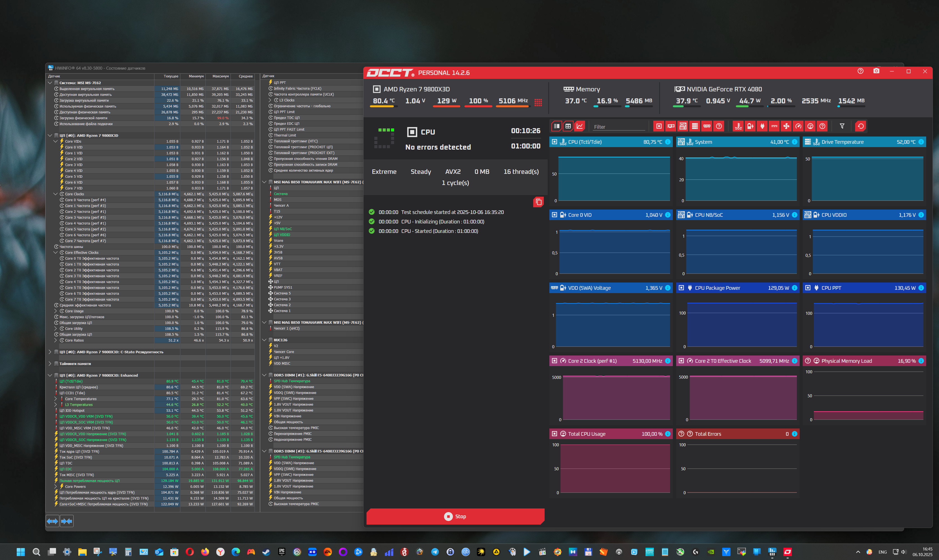Screen dimensions: 939x560
Task: Collapse the Core Clocks group
Action: tap(55, 194)
